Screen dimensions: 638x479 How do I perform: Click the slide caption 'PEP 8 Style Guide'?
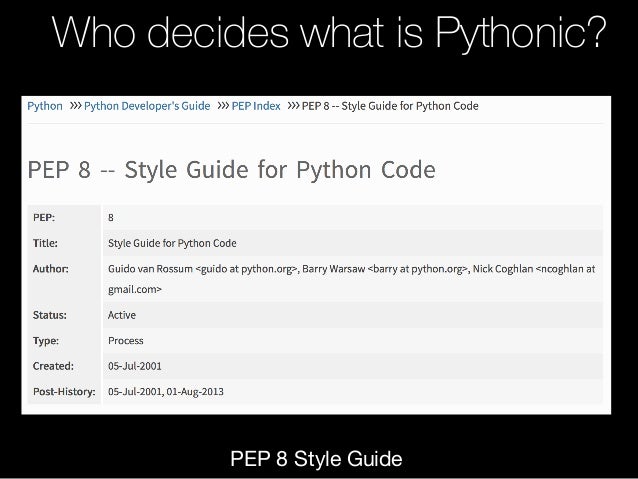[316, 459]
